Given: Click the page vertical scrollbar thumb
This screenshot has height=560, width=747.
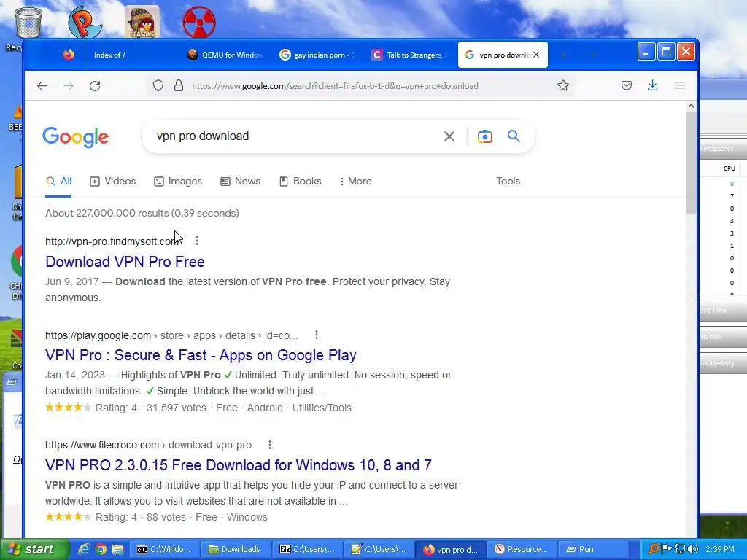Looking at the screenshot, I should coord(691,162).
